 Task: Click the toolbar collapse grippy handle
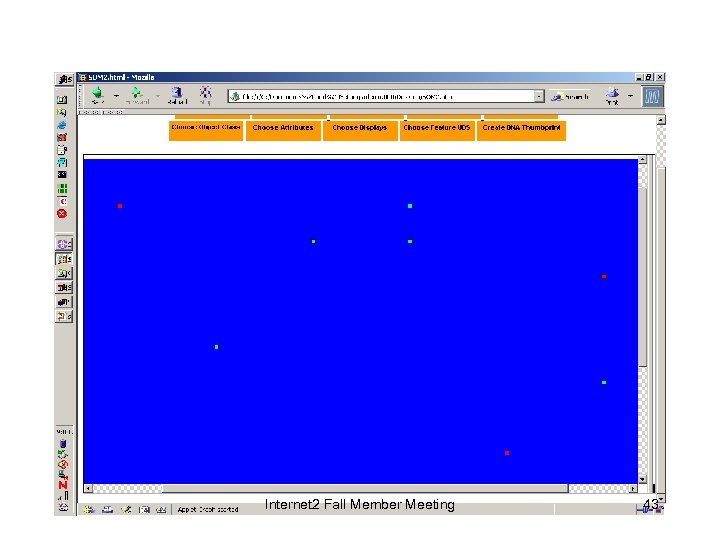[81, 96]
